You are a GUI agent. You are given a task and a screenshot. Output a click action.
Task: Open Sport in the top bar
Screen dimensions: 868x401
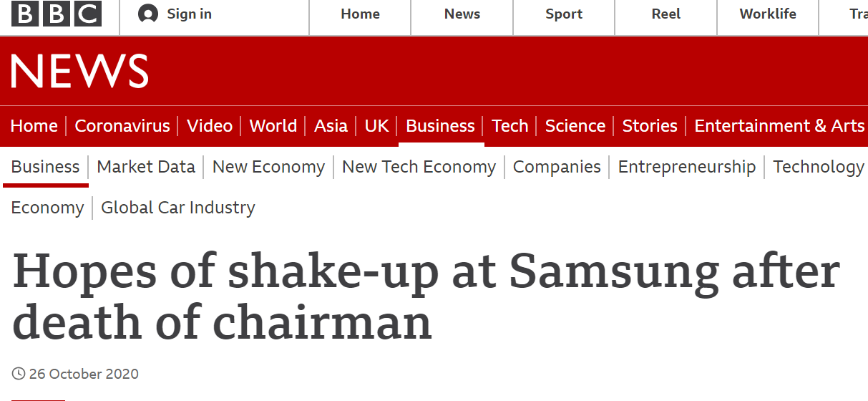click(x=564, y=14)
